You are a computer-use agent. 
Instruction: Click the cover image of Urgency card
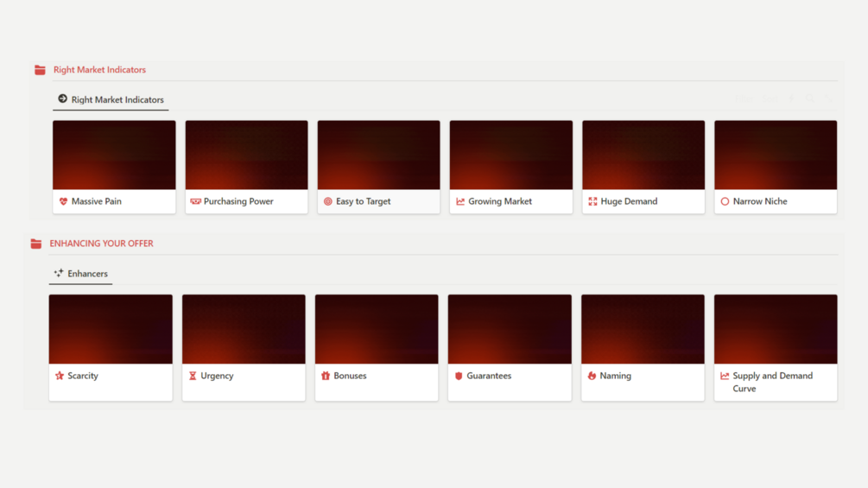pyautogui.click(x=244, y=329)
